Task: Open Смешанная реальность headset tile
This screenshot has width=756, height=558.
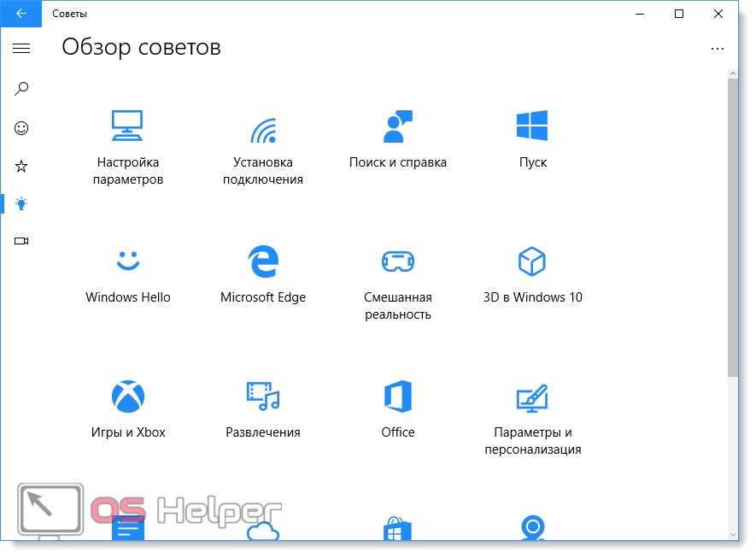Action: coord(397,280)
